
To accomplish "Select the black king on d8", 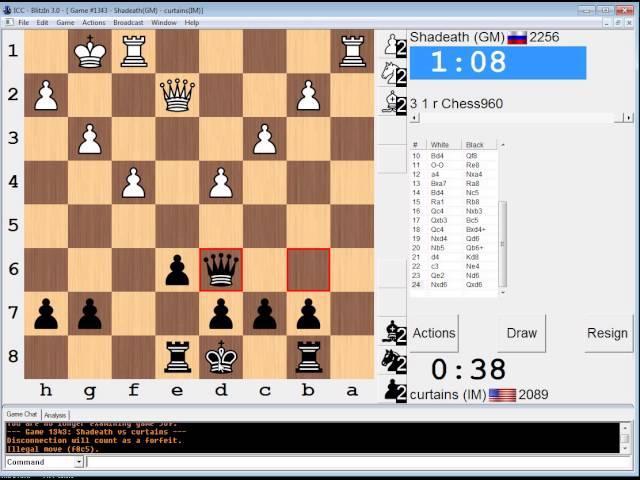I will point(221,357).
